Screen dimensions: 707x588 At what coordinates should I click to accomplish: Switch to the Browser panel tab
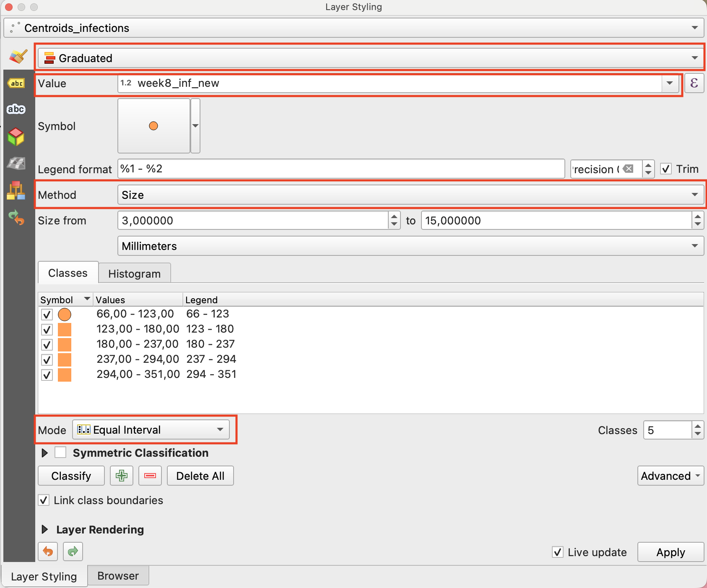(x=118, y=576)
